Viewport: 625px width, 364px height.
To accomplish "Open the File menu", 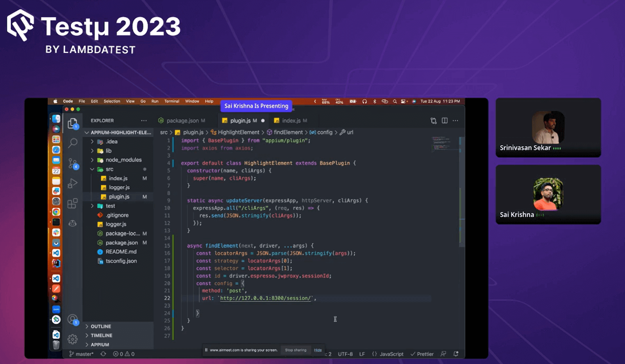I will click(82, 101).
